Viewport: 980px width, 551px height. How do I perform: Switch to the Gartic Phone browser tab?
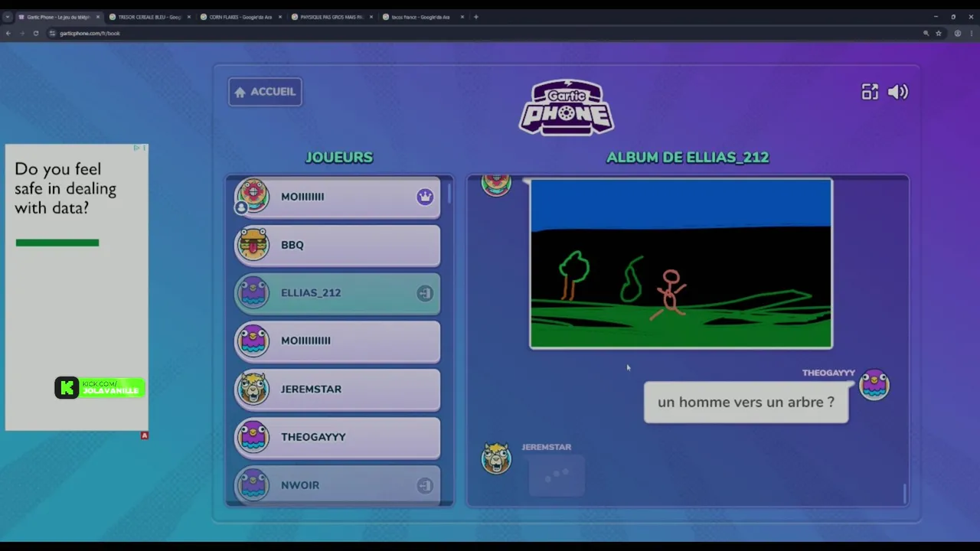pyautogui.click(x=58, y=17)
